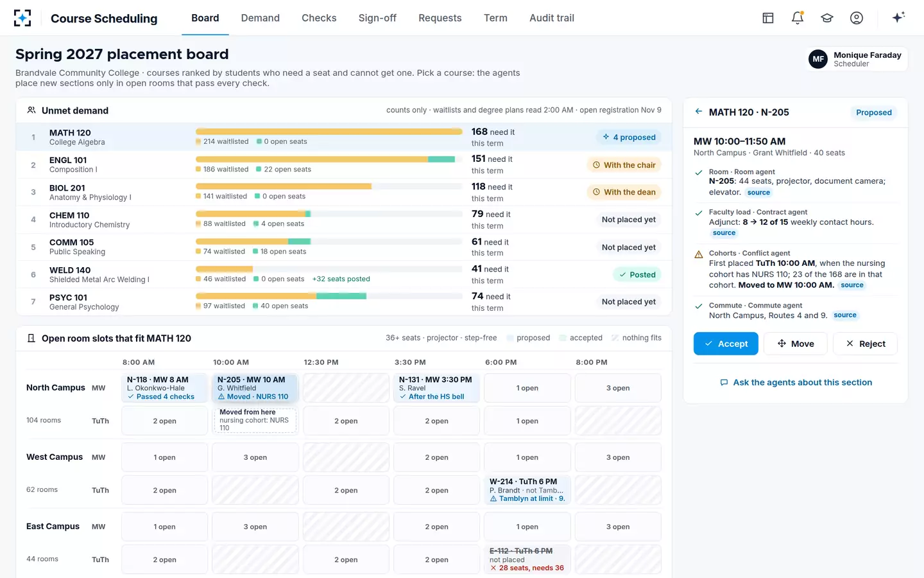Click the Monique Faraday MF avatar
The image size is (924, 578).
click(x=818, y=59)
